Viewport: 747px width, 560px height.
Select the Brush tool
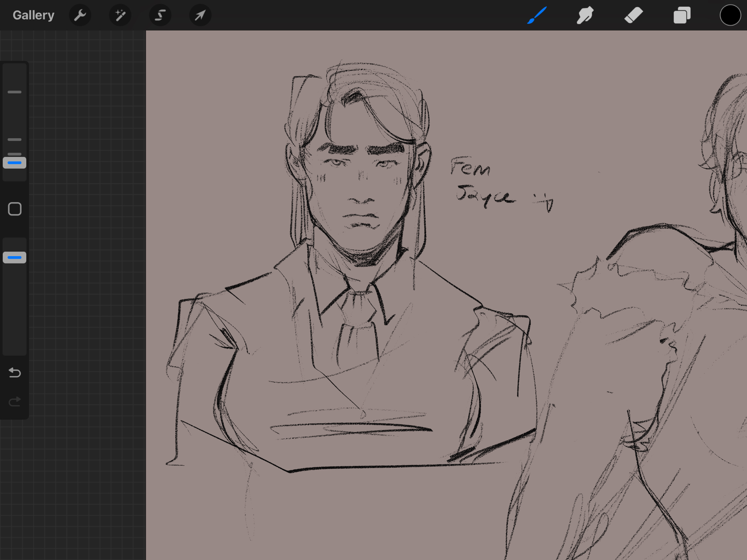pyautogui.click(x=537, y=15)
